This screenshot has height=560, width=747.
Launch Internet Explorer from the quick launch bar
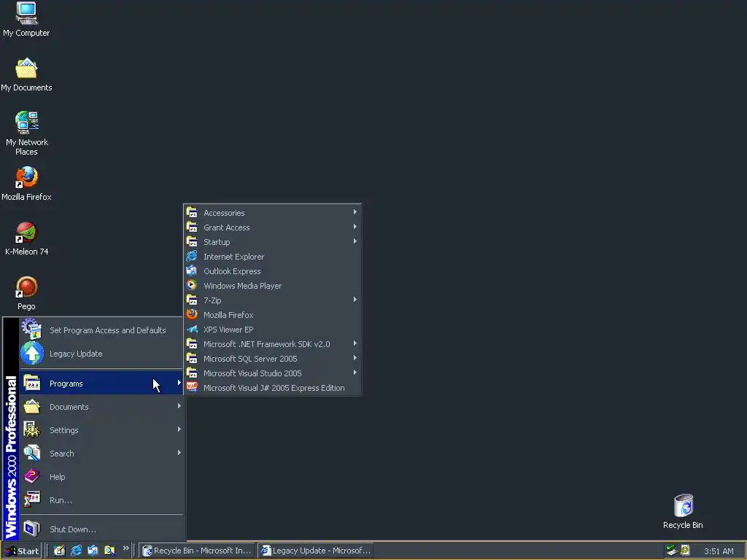pyautogui.click(x=76, y=551)
